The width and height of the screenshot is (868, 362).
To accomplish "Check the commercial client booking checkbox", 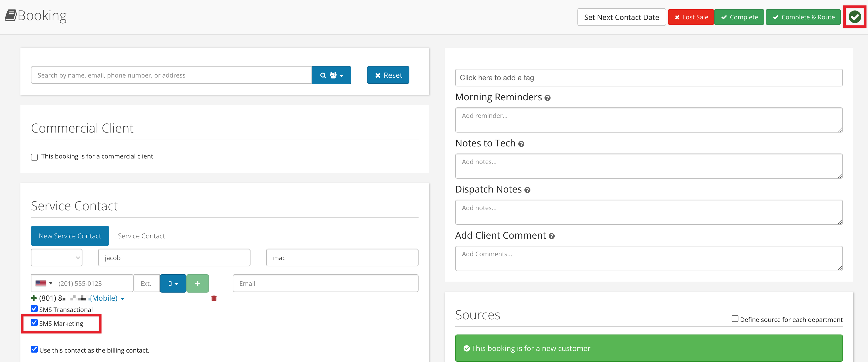I will 34,157.
